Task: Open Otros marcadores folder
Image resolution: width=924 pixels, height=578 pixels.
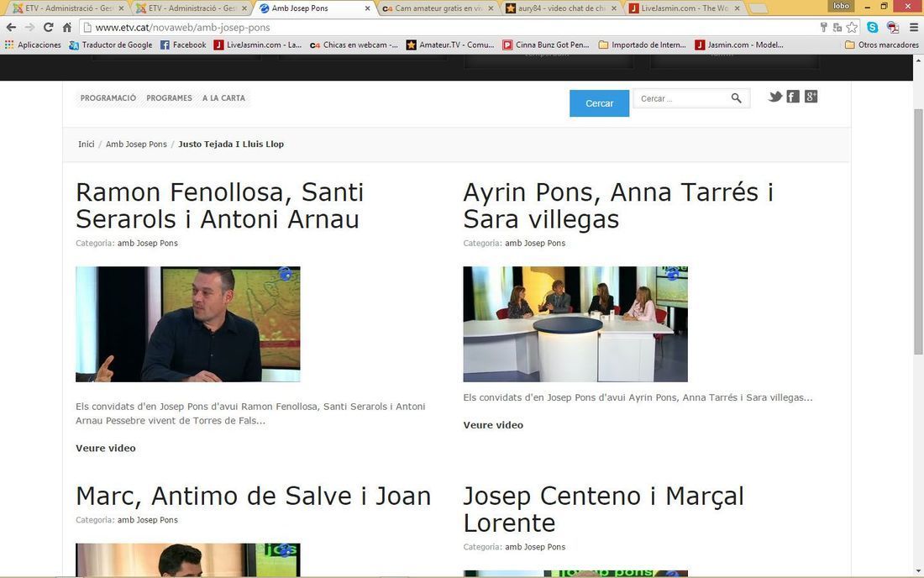Action: coord(881,45)
